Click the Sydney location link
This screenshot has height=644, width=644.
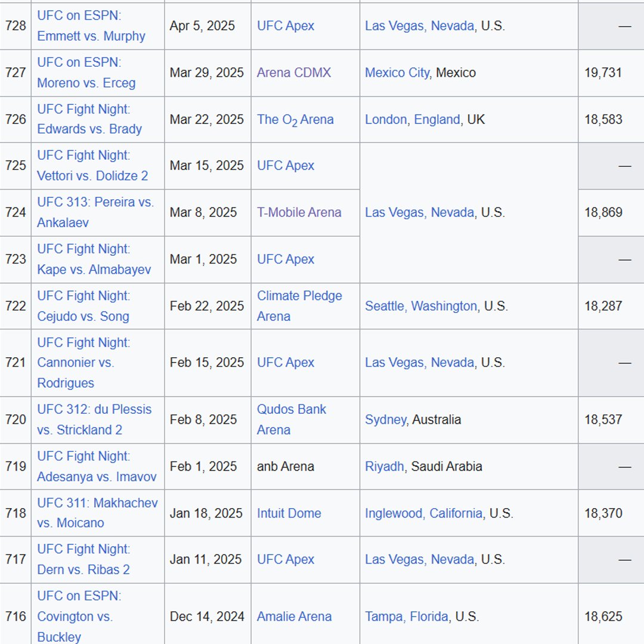386,419
